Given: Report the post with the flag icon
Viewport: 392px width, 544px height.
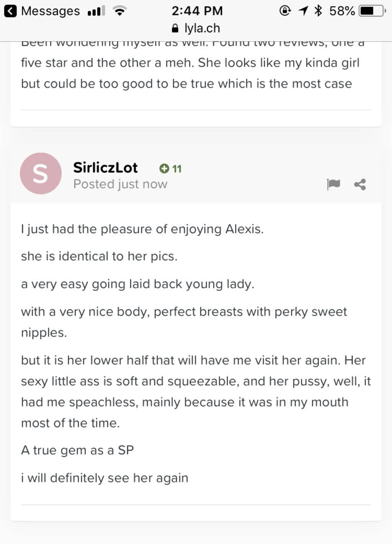Looking at the screenshot, I should click(333, 184).
